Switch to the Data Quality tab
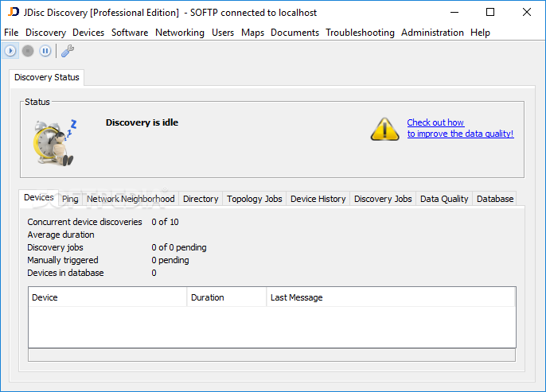Viewport: 546px width, 392px height. [x=444, y=199]
